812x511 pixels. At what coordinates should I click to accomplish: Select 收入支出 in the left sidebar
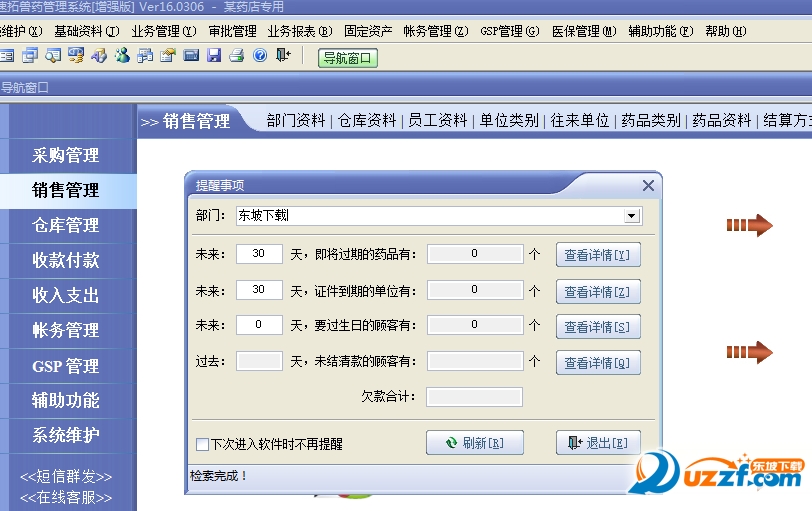coord(66,296)
